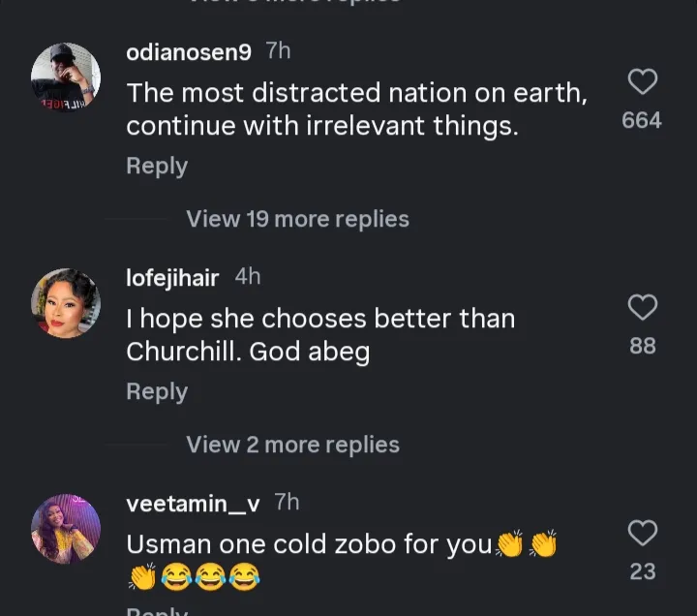
Task: Tap the heart on veetamin_v's comment
Action: pyautogui.click(x=643, y=533)
